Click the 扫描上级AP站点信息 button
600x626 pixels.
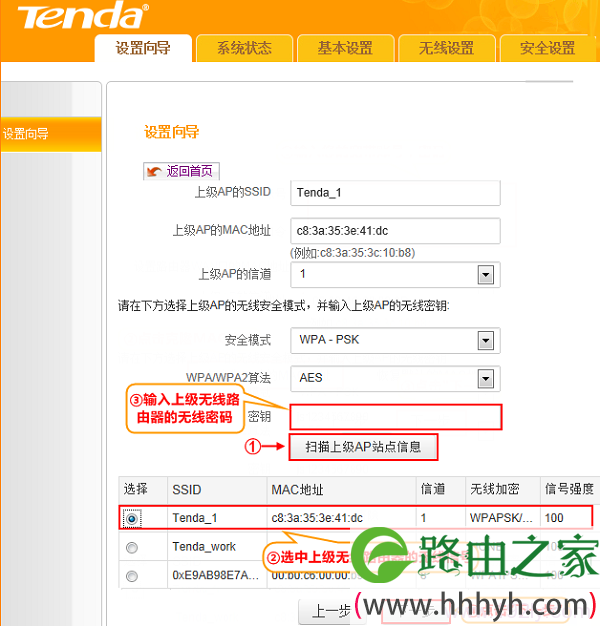pos(363,447)
